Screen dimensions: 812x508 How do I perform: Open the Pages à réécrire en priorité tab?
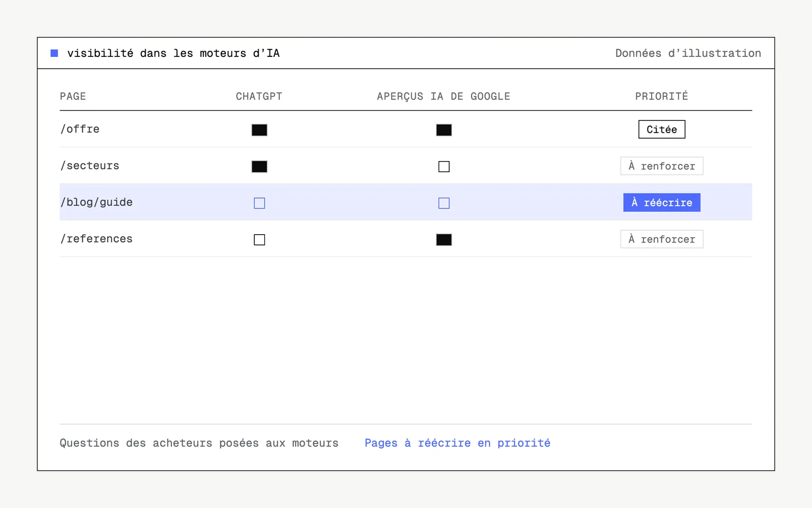(457, 443)
